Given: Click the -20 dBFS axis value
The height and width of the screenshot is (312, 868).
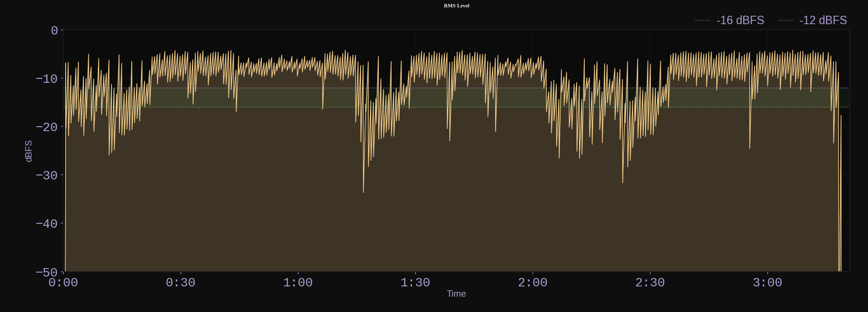Looking at the screenshot, I should coord(47,127).
